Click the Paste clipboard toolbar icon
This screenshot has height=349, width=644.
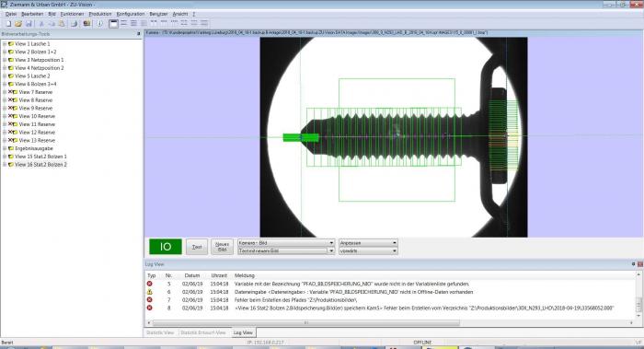coord(62,24)
